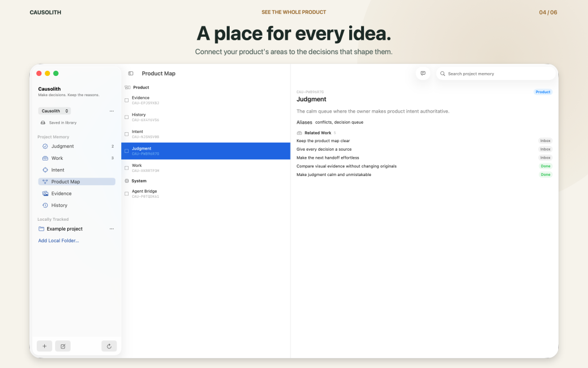Click the Intent sidebar icon
The image size is (588, 368).
coord(45,170)
